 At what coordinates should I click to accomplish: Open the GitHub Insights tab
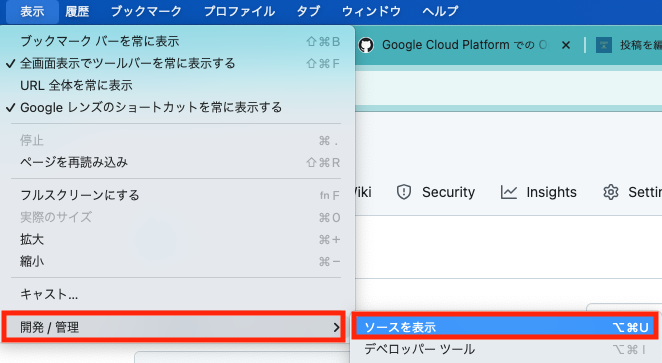(538, 192)
